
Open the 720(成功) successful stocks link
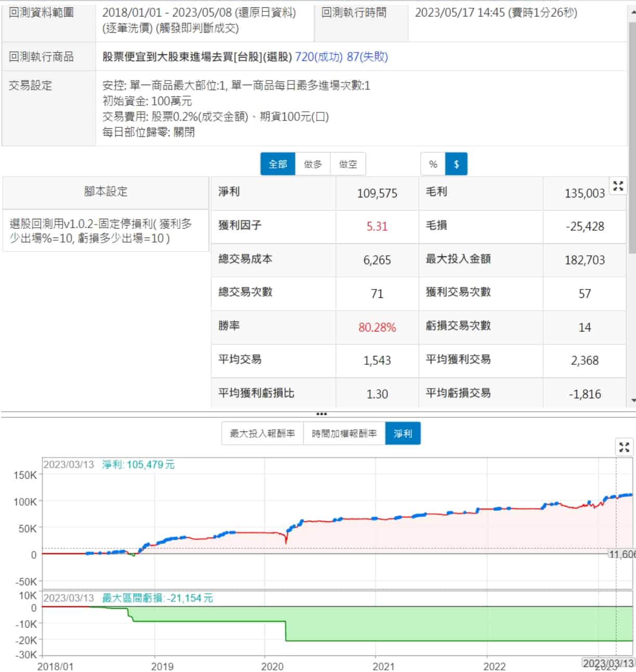(318, 57)
